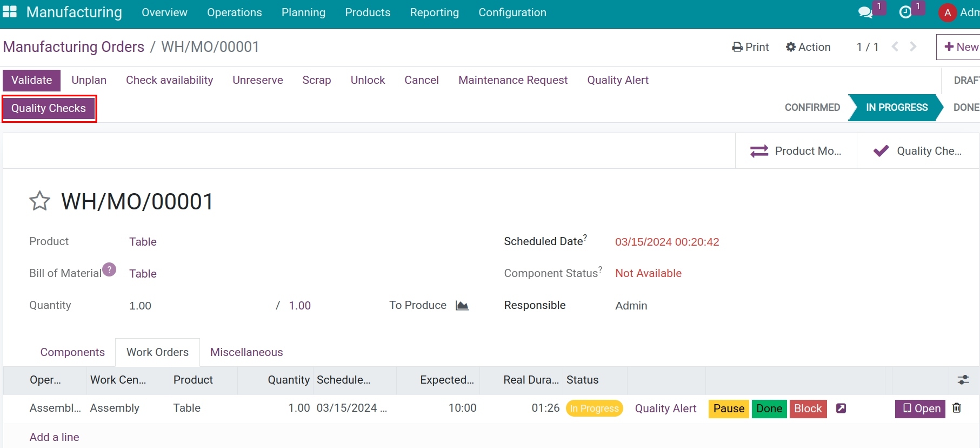Click the In Progress status badge
Viewport: 980px width, 448px height.
595,409
